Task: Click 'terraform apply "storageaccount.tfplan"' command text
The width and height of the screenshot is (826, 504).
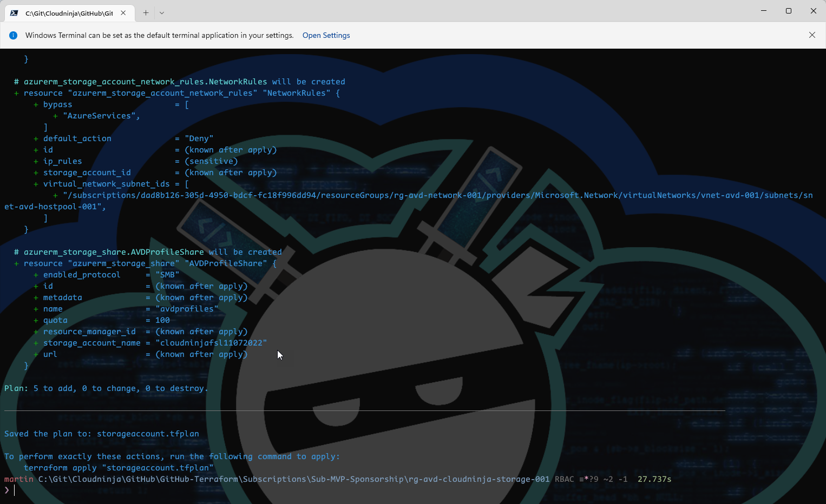Action: 119,468
